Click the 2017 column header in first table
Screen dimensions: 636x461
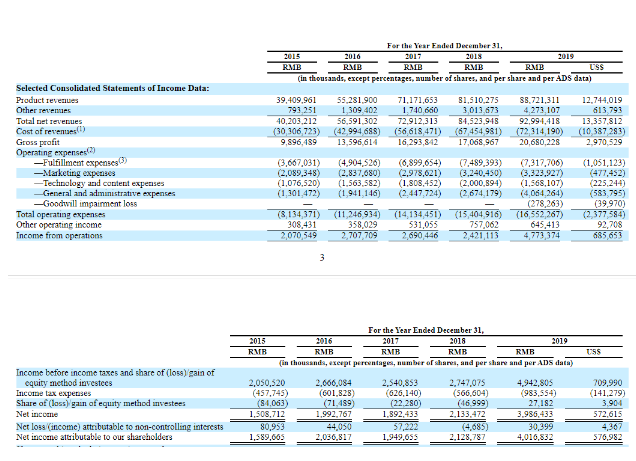[x=413, y=56]
